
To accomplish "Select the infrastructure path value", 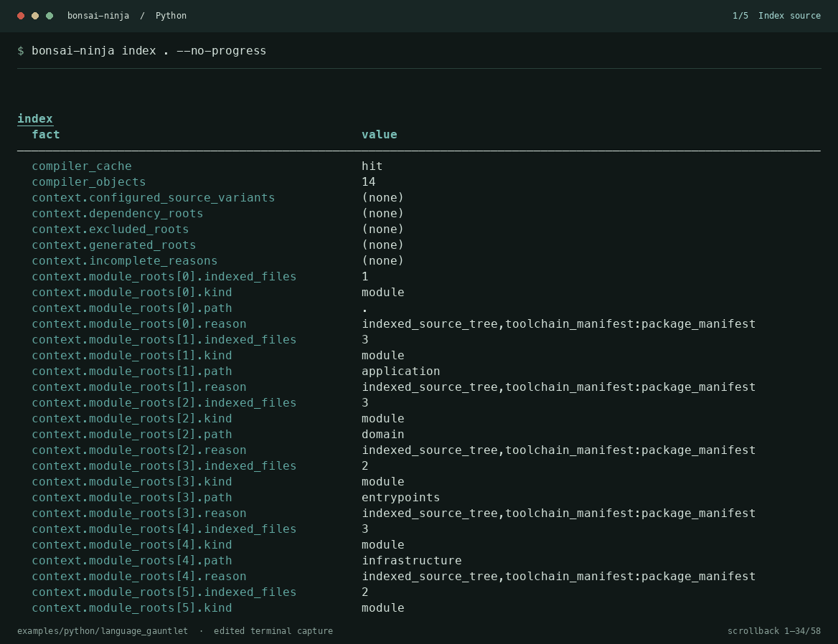I will click(x=412, y=561).
